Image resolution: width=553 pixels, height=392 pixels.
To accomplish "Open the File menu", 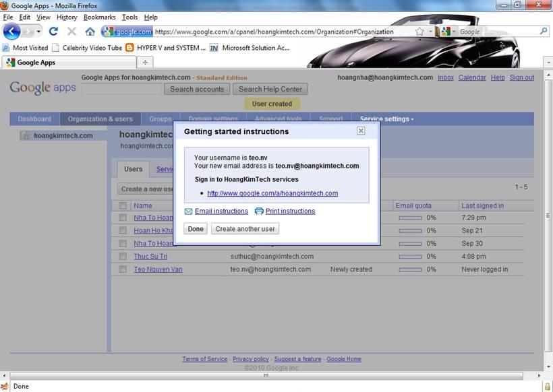I will (8, 18).
